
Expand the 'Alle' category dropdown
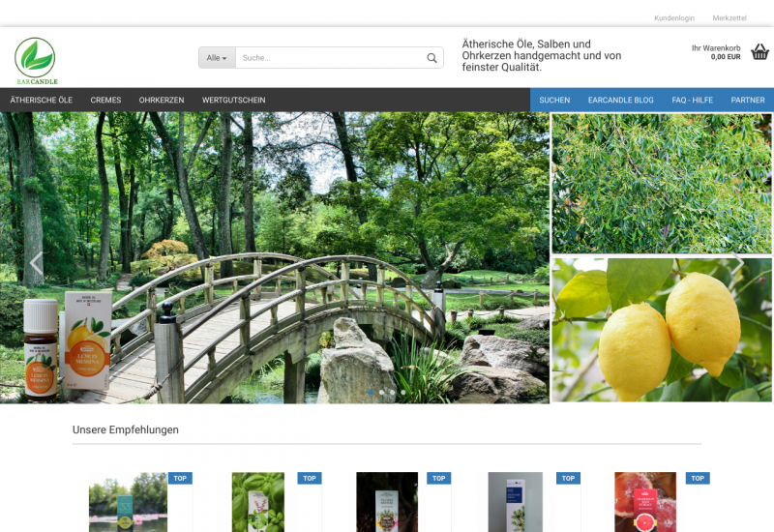click(217, 58)
